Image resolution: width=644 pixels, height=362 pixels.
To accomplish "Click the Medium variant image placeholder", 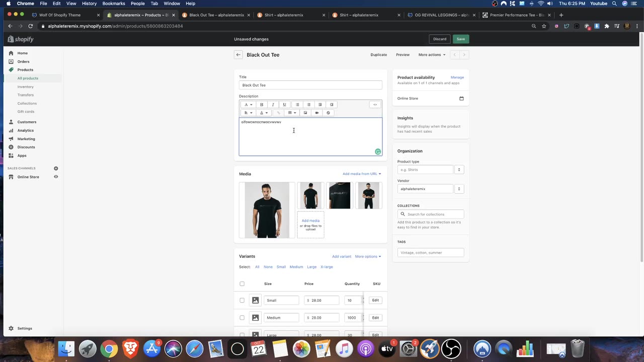I will (x=255, y=318).
